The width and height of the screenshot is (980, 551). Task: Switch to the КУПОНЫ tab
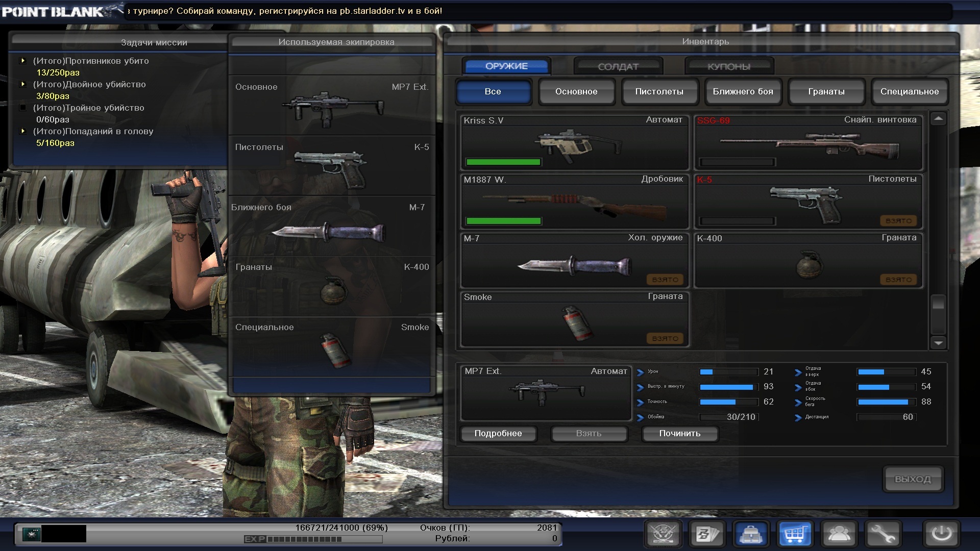728,66
